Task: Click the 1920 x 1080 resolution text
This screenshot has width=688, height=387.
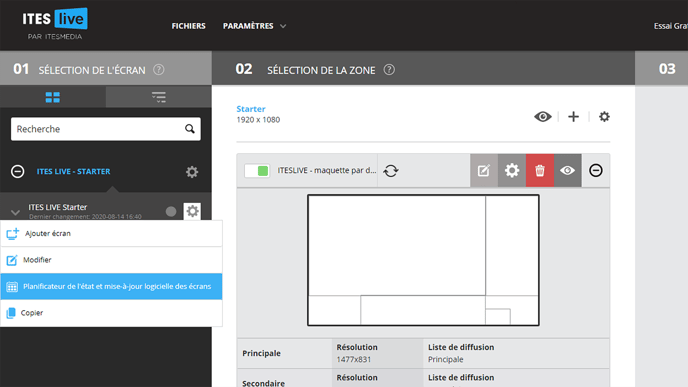Action: coord(258,120)
